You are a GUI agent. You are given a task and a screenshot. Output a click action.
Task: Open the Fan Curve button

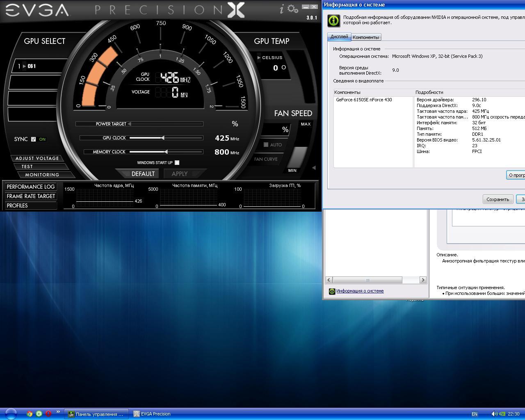(266, 159)
